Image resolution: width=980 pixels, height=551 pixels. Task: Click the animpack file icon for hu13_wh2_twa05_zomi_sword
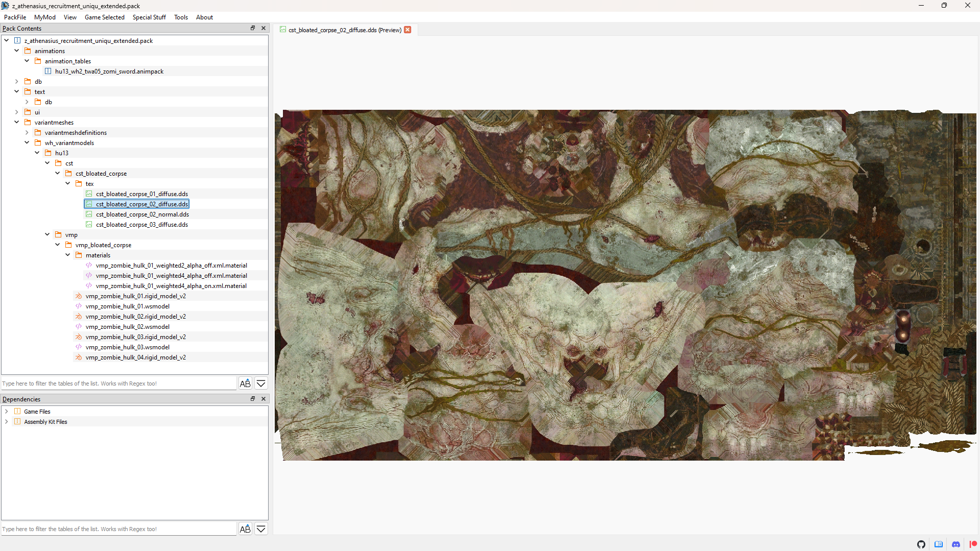tap(48, 71)
